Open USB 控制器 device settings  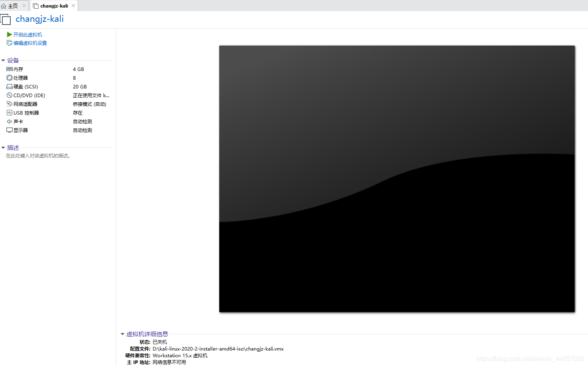coord(26,113)
